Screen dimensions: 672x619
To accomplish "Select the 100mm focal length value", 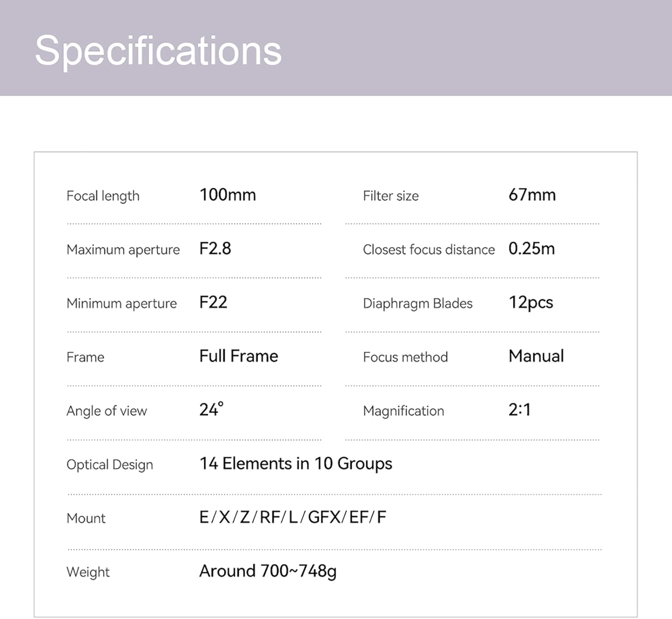I will coord(228,195).
